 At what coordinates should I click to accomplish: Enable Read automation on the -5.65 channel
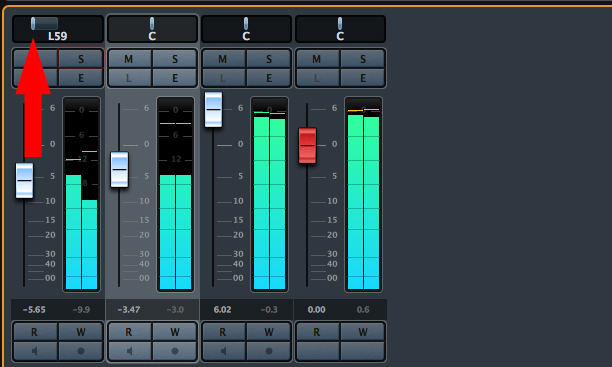[34, 332]
